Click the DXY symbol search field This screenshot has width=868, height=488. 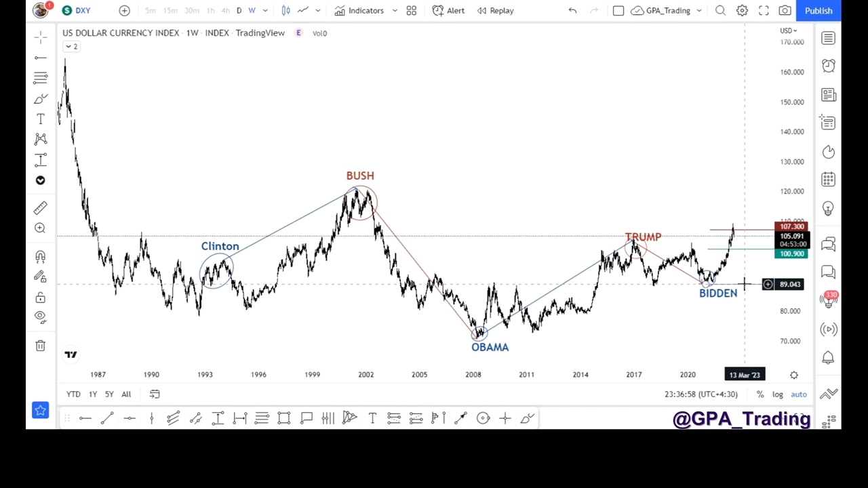click(83, 11)
